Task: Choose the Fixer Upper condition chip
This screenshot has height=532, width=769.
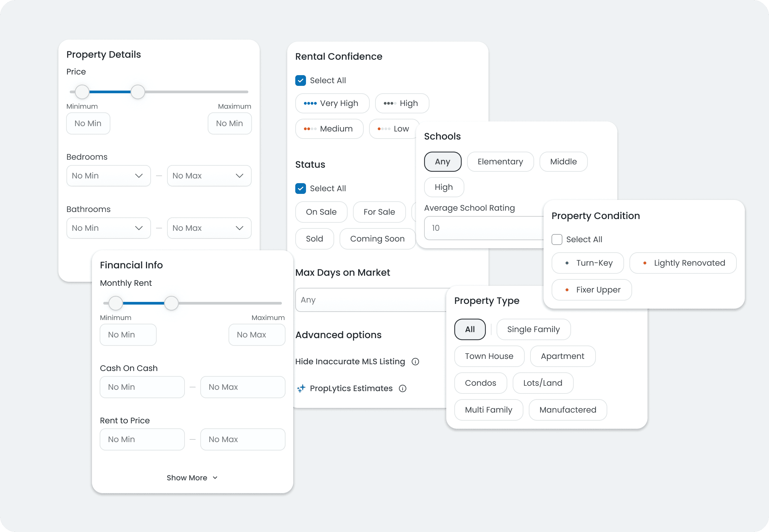Action: coord(592,290)
